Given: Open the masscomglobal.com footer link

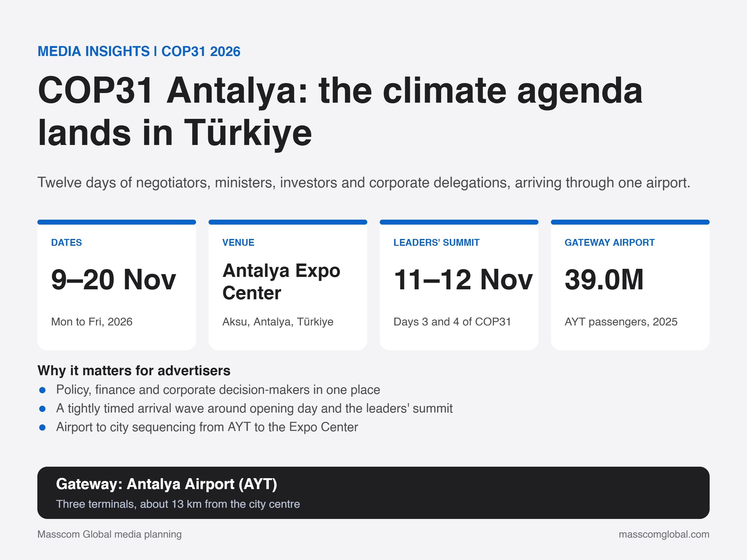Looking at the screenshot, I should [664, 534].
